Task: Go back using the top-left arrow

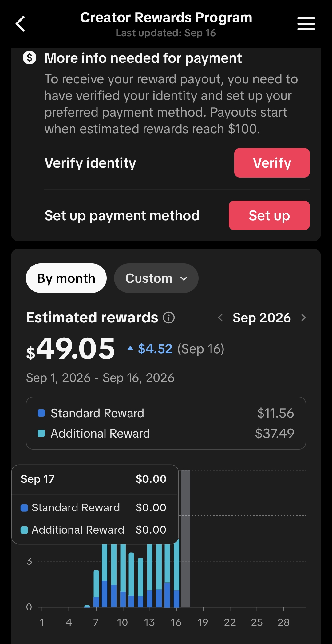Action: click(x=20, y=24)
